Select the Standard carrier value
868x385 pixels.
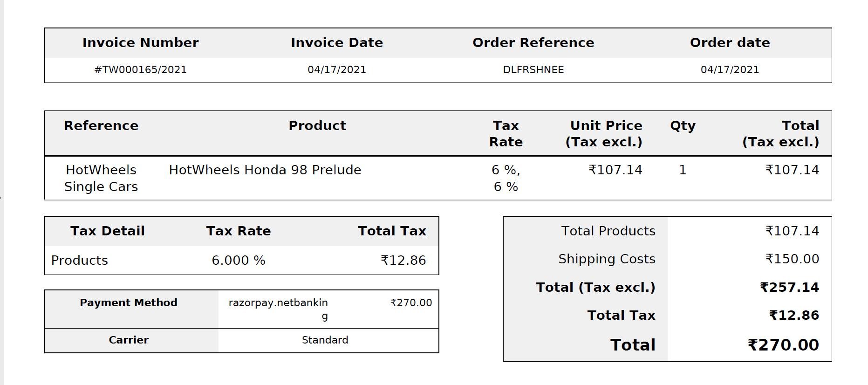click(x=325, y=340)
